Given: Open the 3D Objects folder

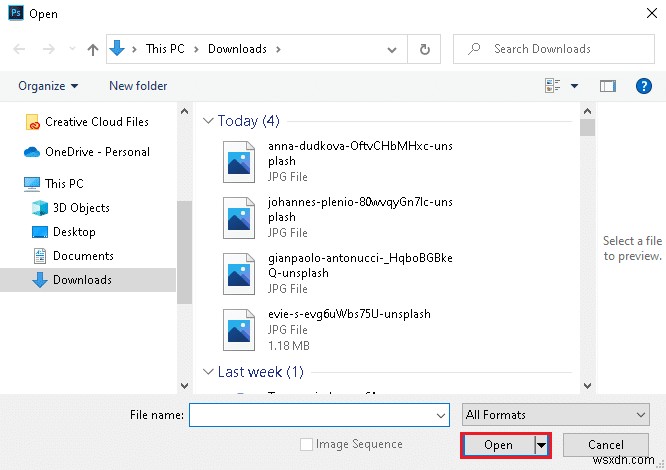Looking at the screenshot, I should pos(81,208).
